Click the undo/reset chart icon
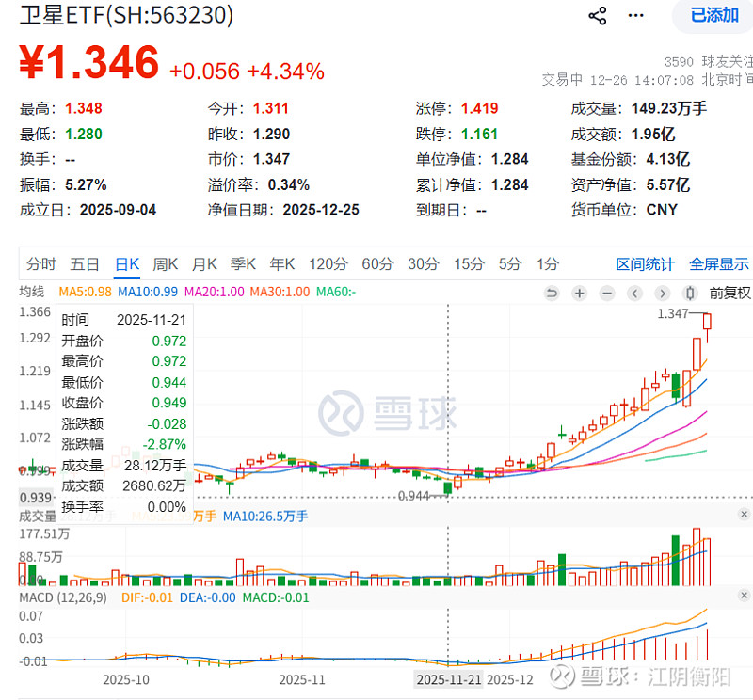The height and width of the screenshot is (700, 753). pyautogui.click(x=552, y=294)
